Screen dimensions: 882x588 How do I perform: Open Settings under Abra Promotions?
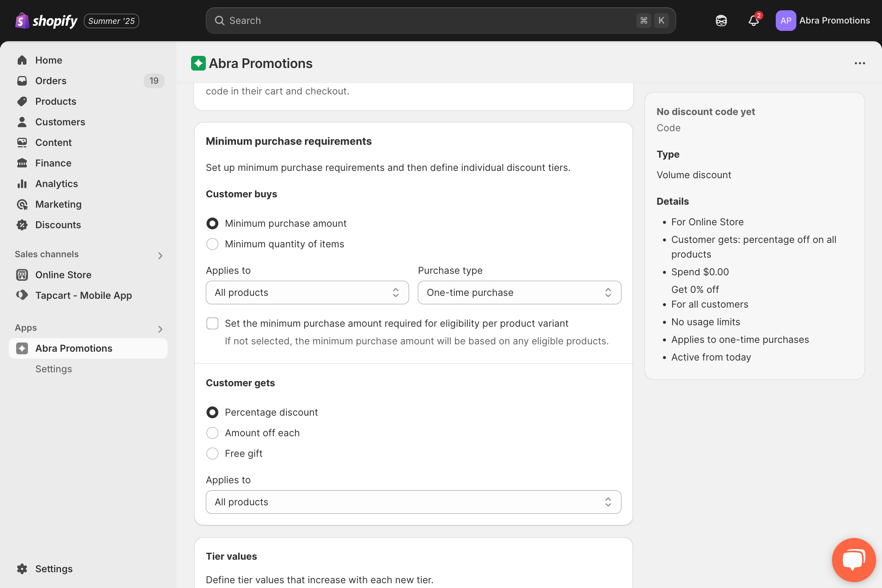[x=54, y=369]
